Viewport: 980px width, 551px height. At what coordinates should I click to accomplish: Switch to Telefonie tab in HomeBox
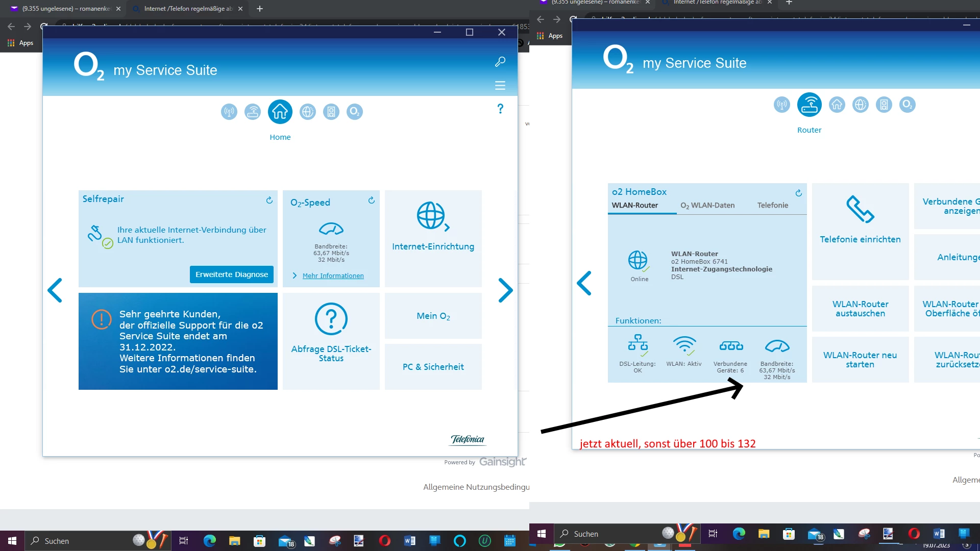coord(772,205)
